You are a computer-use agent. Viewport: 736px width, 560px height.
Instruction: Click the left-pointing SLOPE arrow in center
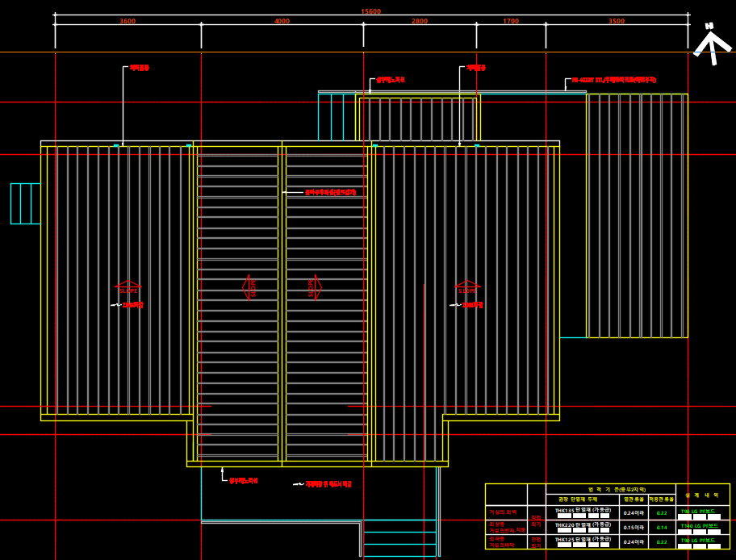point(249,287)
